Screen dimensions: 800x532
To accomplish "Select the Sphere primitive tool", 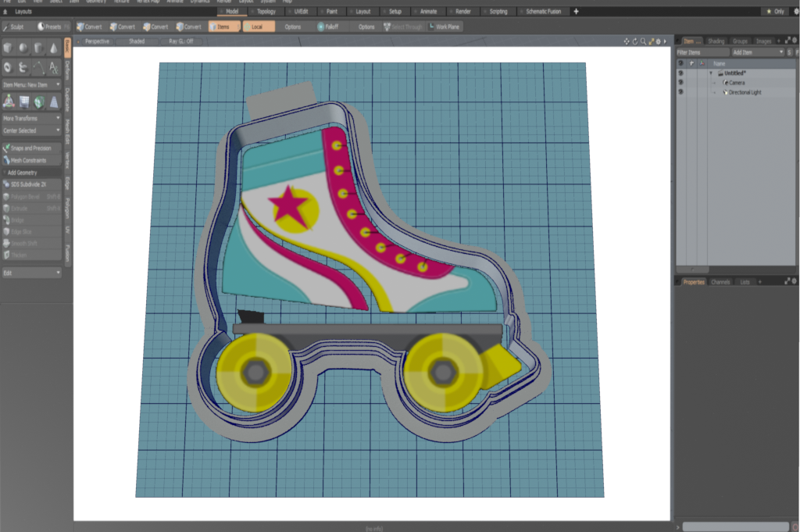I will tap(23, 48).
